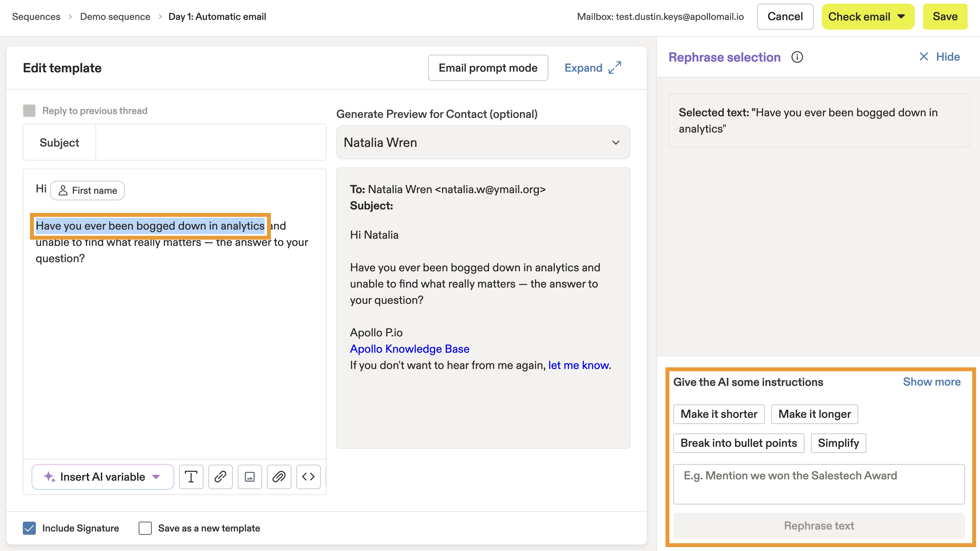Viewport: 980px width, 551px height.
Task: Uncheck the Include Signature checkbox
Action: 29,528
